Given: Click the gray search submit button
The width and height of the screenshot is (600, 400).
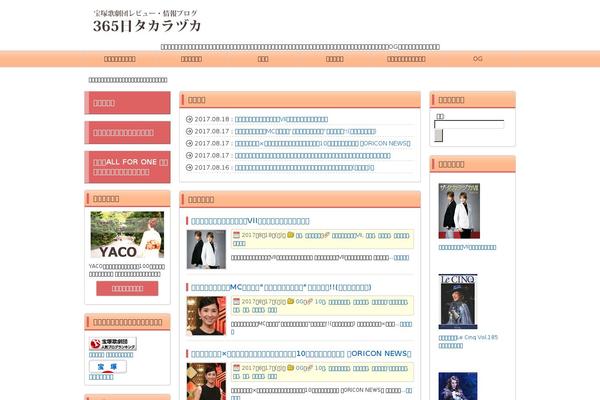Looking at the screenshot, I should coord(439,135).
